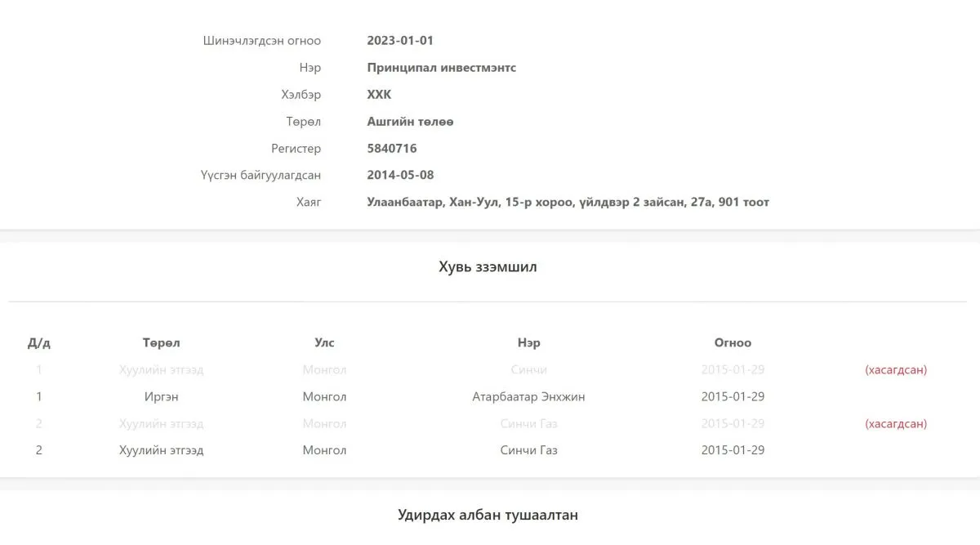Image resolution: width=980 pixels, height=545 pixels.
Task: Select the "Үүсгэн байгуулагдсан" field label
Action: tap(261, 175)
